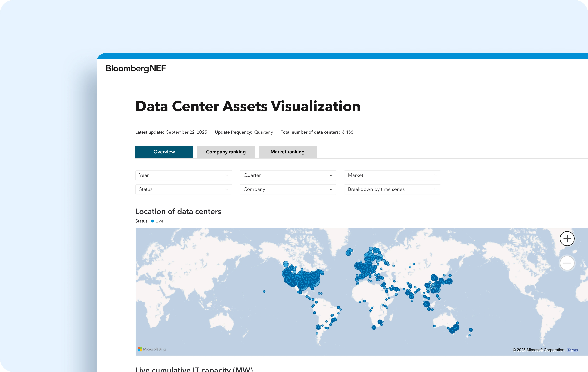Click the Live status legend dot
588x372 pixels.
click(x=152, y=221)
